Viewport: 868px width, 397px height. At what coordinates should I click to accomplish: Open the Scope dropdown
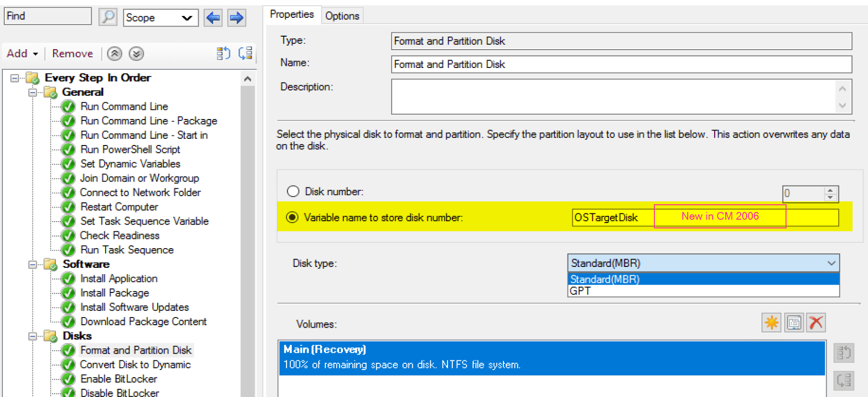[x=160, y=18]
